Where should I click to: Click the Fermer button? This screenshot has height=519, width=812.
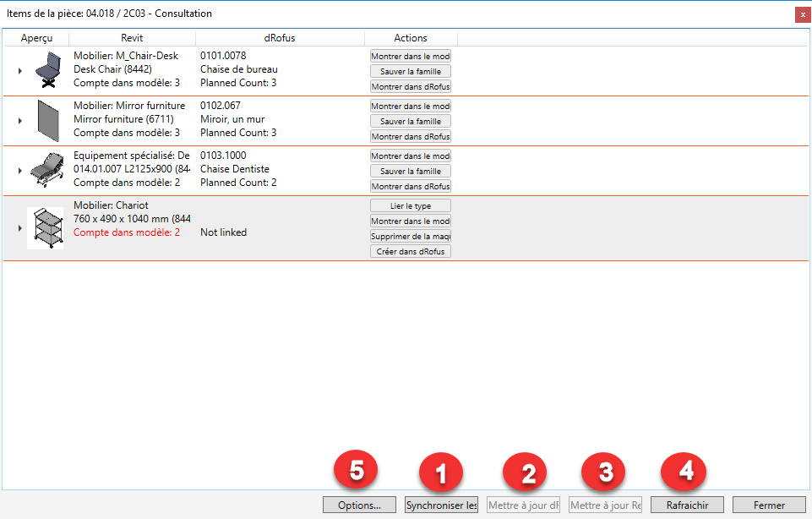point(769,505)
